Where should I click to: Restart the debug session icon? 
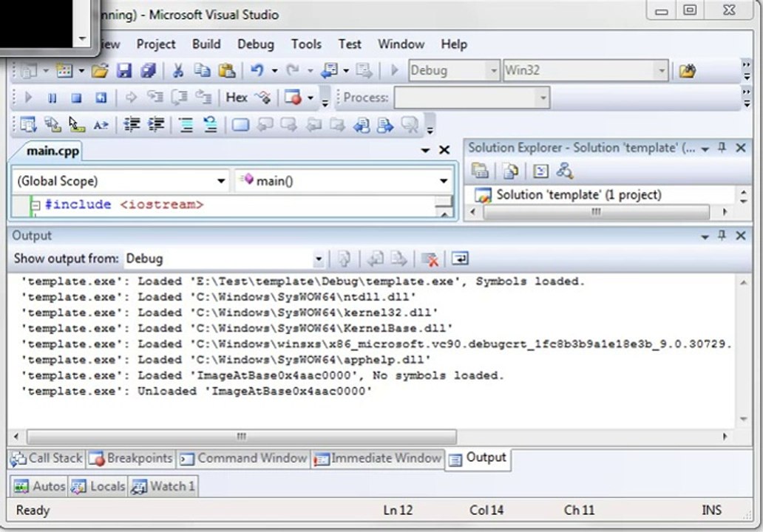(x=101, y=98)
